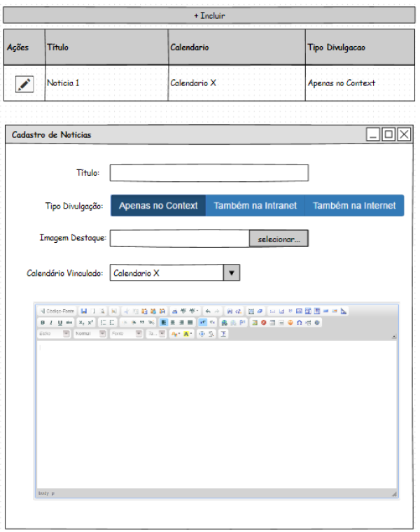This screenshot has width=420, height=532.
Task: Click the Save icon in editor toolbar
Action: (x=84, y=311)
